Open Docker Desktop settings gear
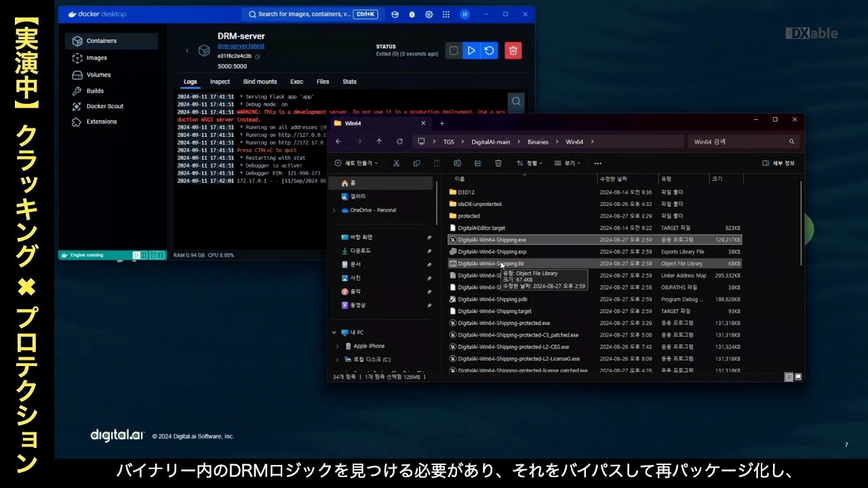Viewport: 868px width, 488px height. 429,14
